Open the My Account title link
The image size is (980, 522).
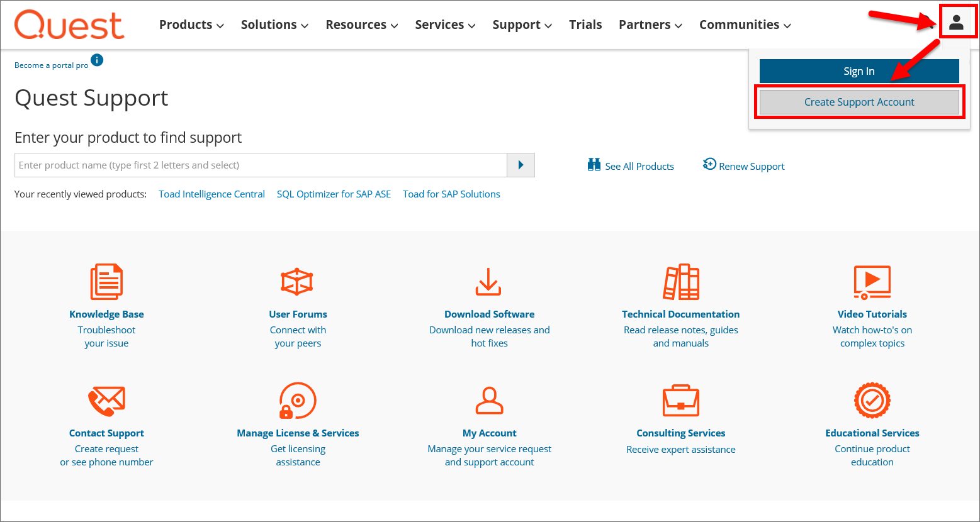(489, 433)
